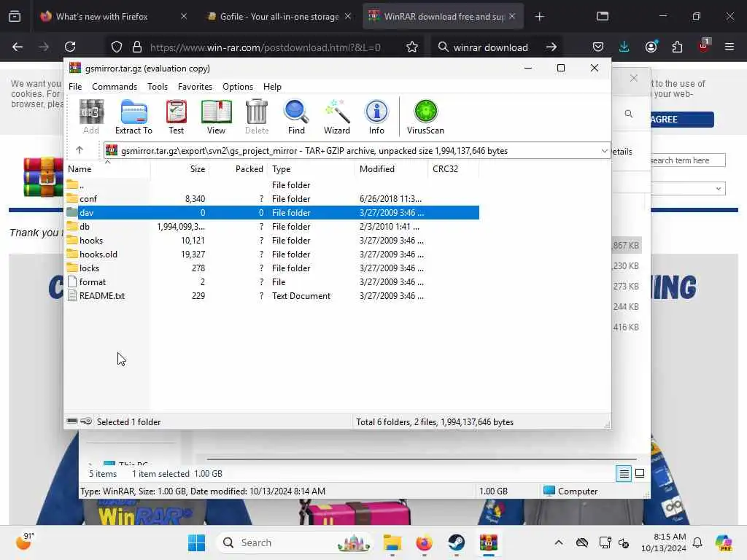Expand the archive path dropdown
The image size is (747, 560).
(x=604, y=151)
